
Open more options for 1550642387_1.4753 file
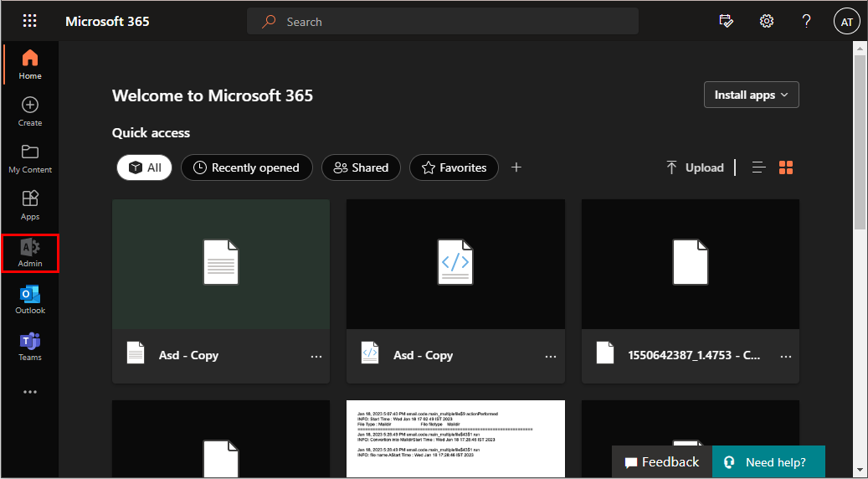[785, 356]
